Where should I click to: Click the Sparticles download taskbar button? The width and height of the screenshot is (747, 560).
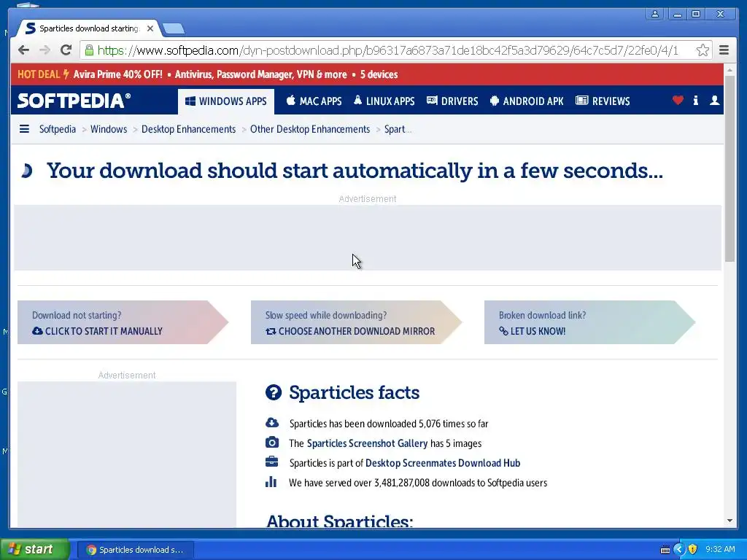136,550
